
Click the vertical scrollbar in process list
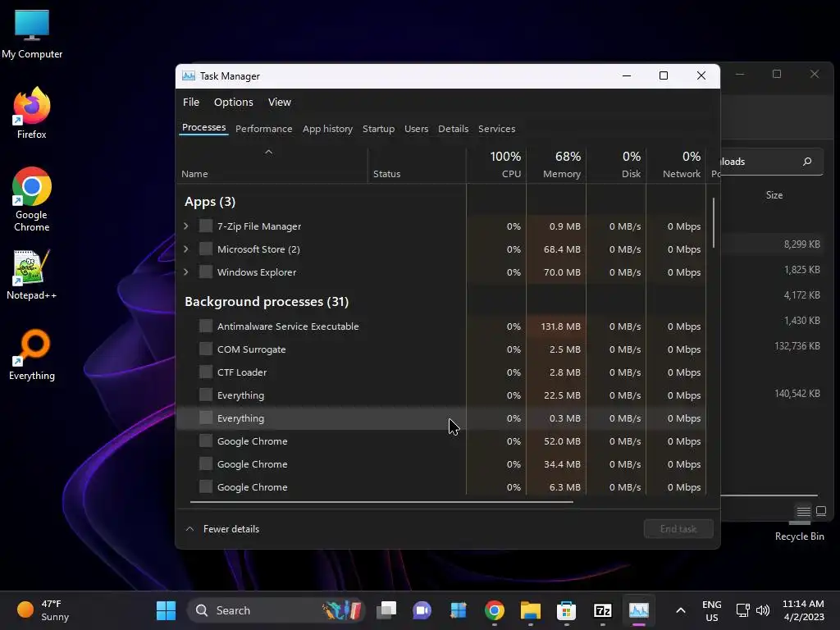click(x=714, y=223)
